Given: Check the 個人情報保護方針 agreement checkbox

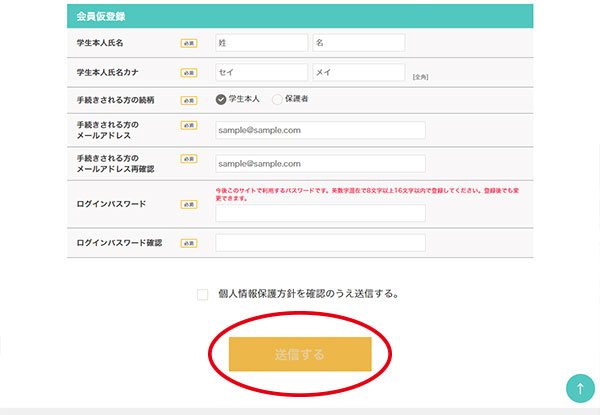Looking at the screenshot, I should coord(203,294).
